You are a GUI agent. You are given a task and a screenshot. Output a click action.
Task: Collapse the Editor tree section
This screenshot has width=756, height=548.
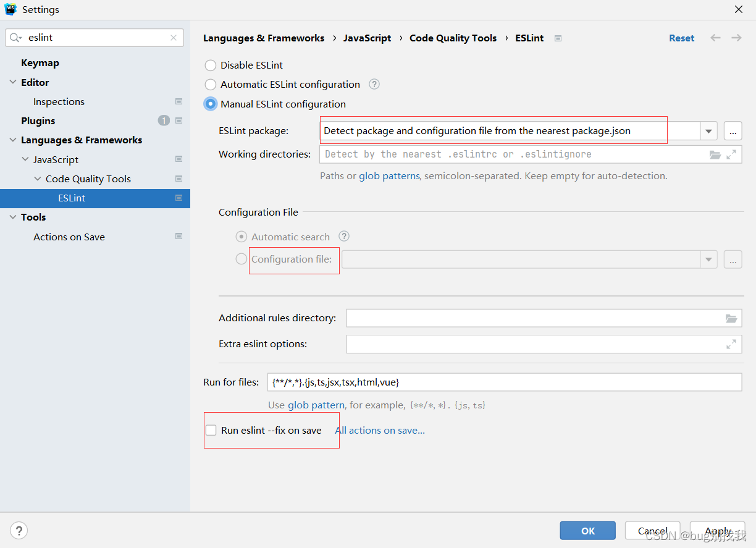[13, 82]
